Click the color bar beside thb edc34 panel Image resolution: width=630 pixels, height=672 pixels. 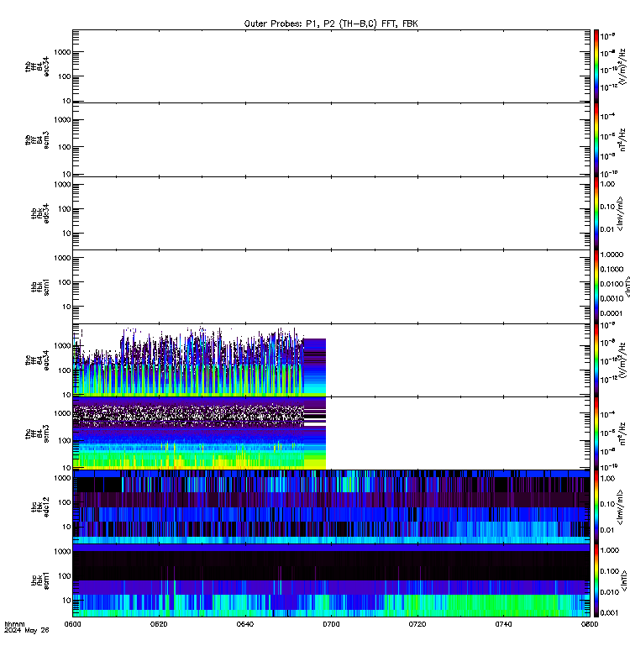[x=596, y=213]
